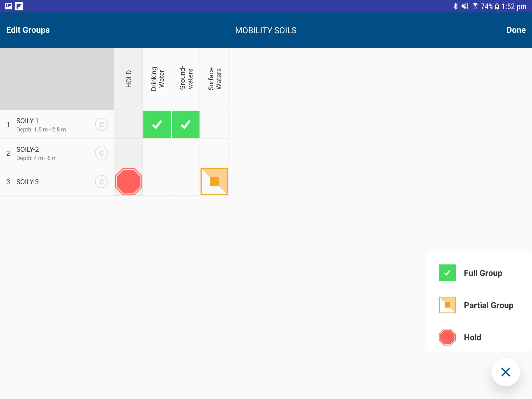Viewport: 532px width, 399px height.
Task: Tap the Edit Groups button
Action: pyautogui.click(x=28, y=30)
